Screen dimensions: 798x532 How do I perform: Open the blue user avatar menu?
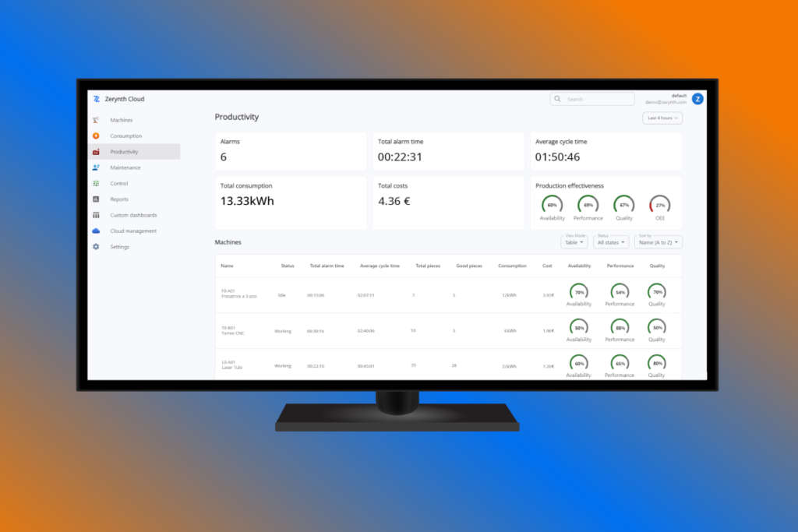coord(697,99)
